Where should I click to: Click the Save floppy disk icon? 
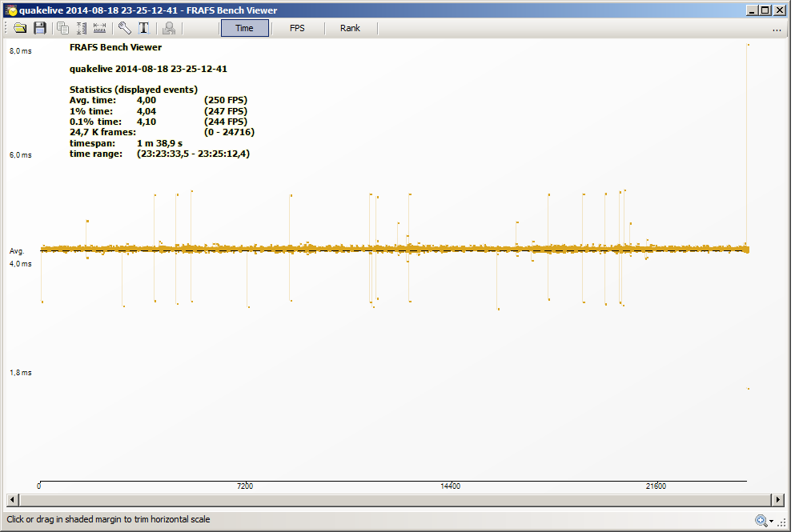40,28
